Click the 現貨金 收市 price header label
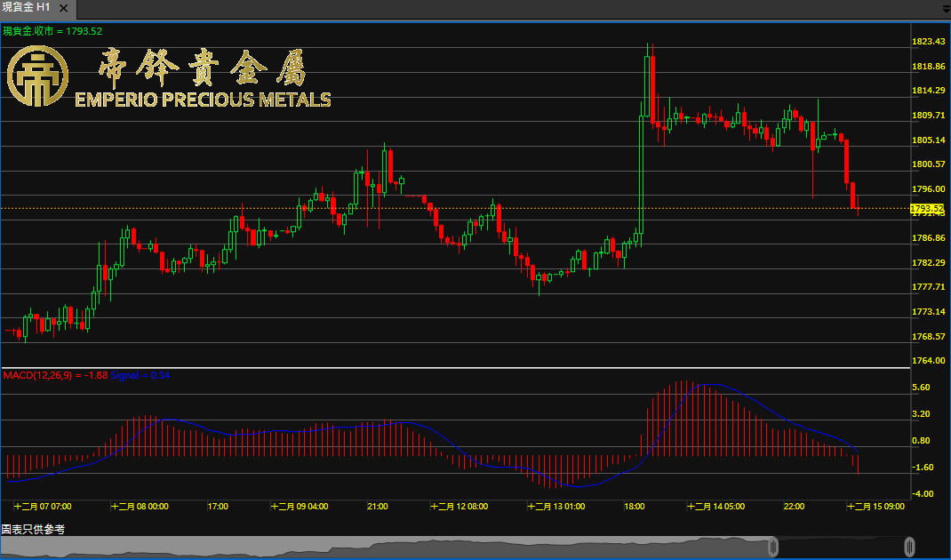 [52, 31]
